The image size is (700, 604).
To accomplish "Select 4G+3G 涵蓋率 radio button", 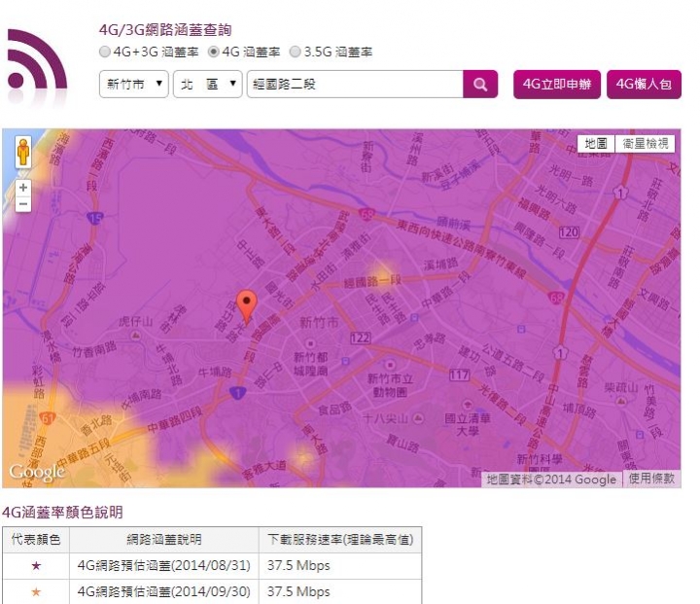I will (x=104, y=52).
